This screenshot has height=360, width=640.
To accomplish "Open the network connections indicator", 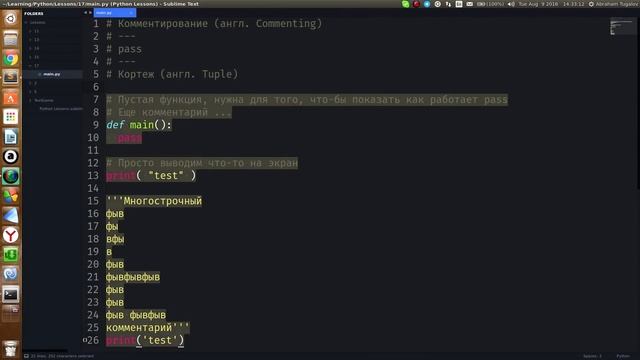I will [x=448, y=4].
